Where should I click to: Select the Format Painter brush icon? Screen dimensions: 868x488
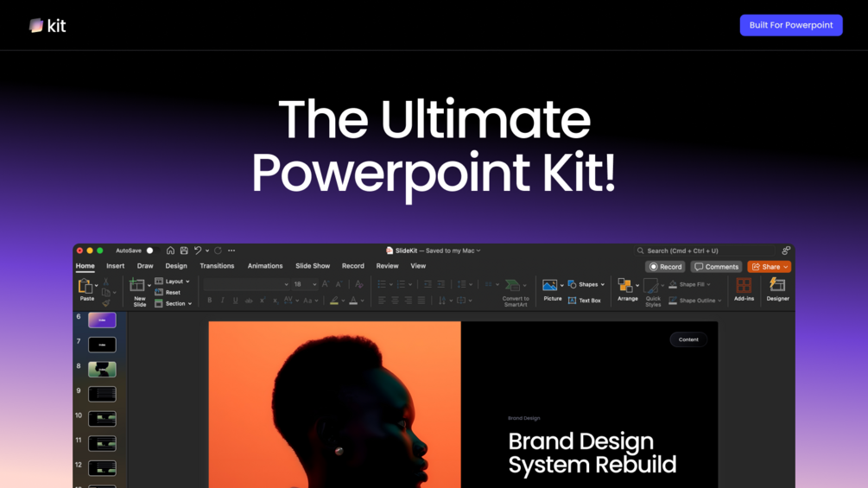point(105,302)
